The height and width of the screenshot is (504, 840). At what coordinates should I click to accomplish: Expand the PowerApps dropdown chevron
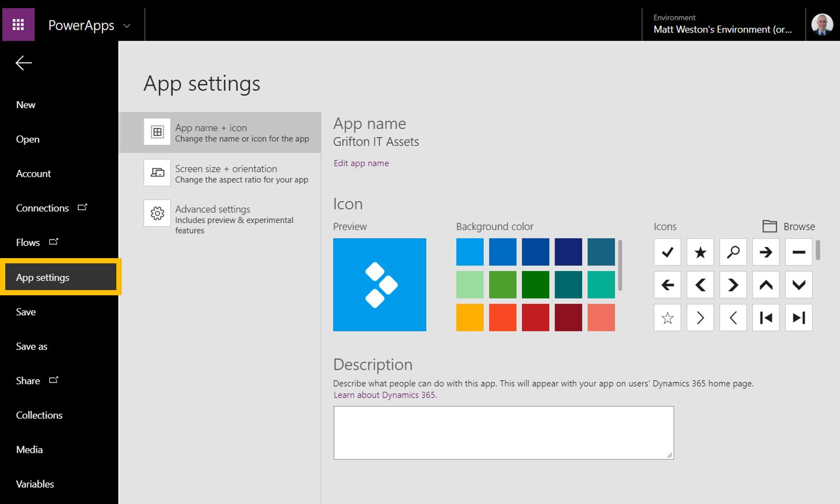127,26
